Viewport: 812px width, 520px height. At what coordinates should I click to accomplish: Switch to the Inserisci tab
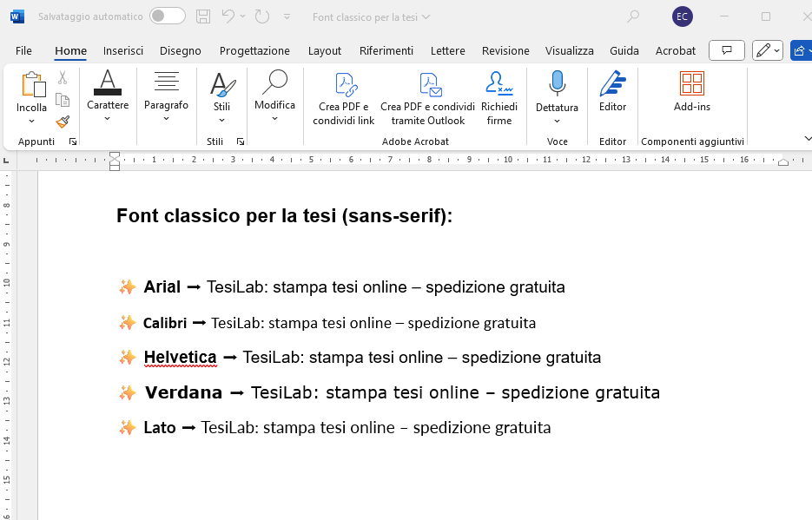click(123, 51)
